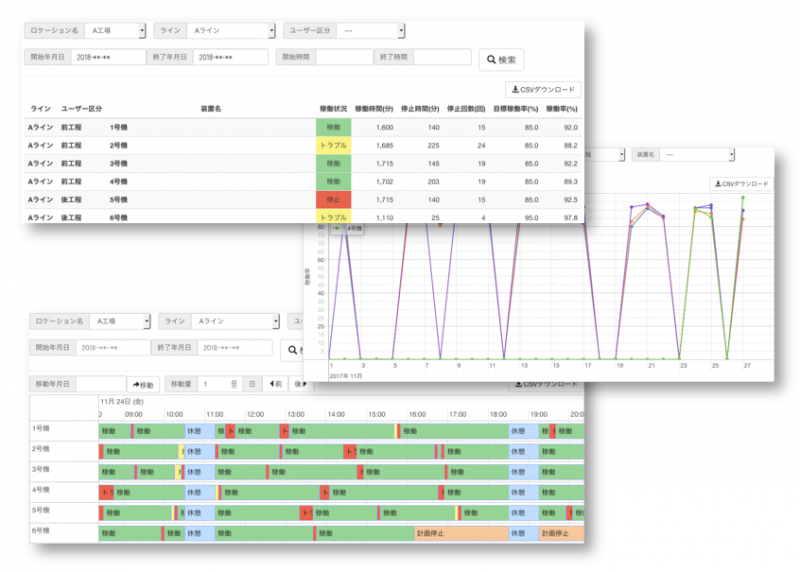Click the 開始年月日 field in the table window
The width and height of the screenshot is (800, 572).
click(x=108, y=57)
